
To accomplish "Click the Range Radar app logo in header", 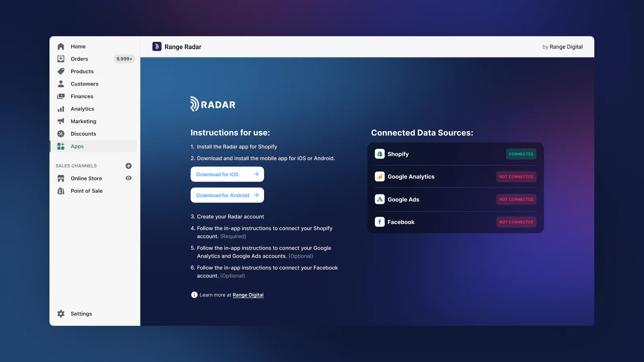I will pyautogui.click(x=157, y=47).
